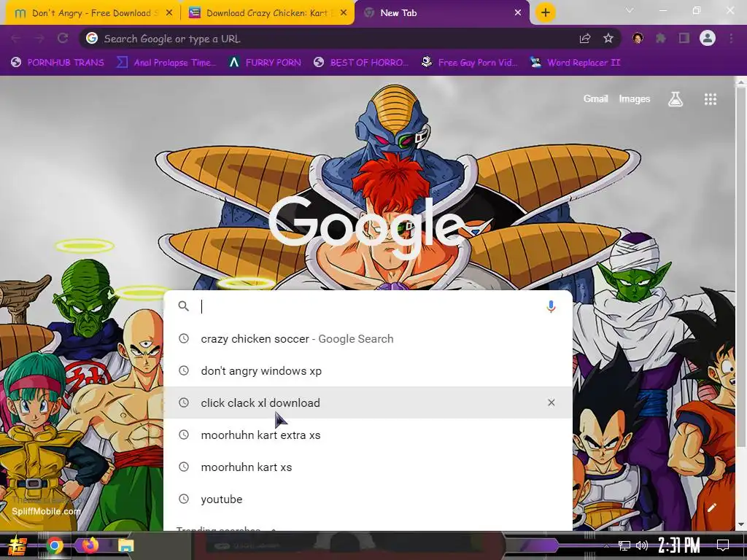Open the BEST OF HORRO... bookmark
Screen dimensions: 747x560
click(361, 63)
